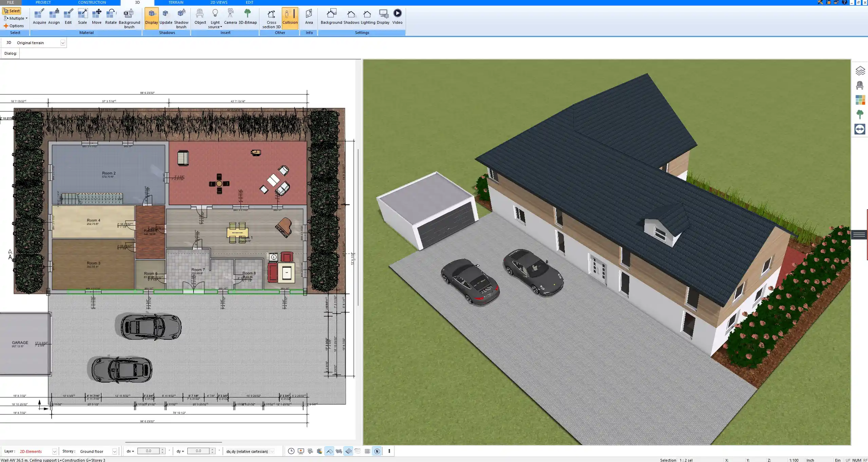Click the horizontal scrollbar below 2D plan
Viewport: 868px width, 462px height.
tap(173, 442)
